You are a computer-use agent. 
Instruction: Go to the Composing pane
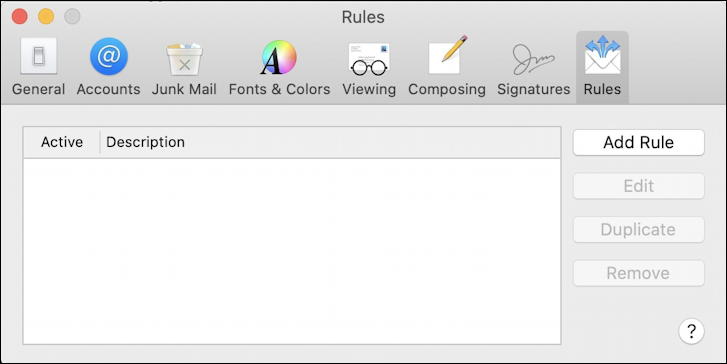[x=446, y=68]
